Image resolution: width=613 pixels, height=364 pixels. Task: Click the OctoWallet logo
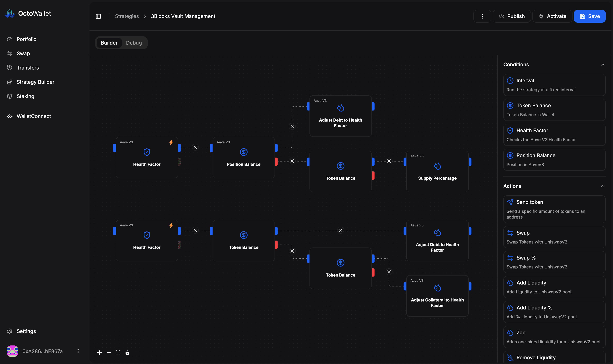28,14
